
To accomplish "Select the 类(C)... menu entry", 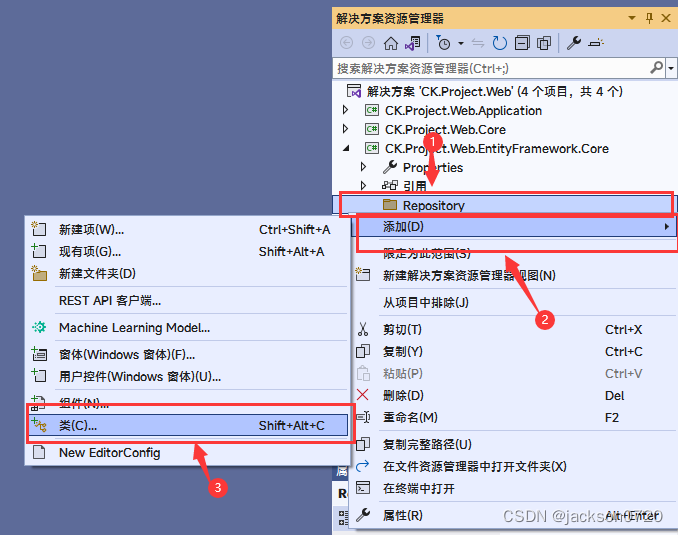I will coord(189,426).
